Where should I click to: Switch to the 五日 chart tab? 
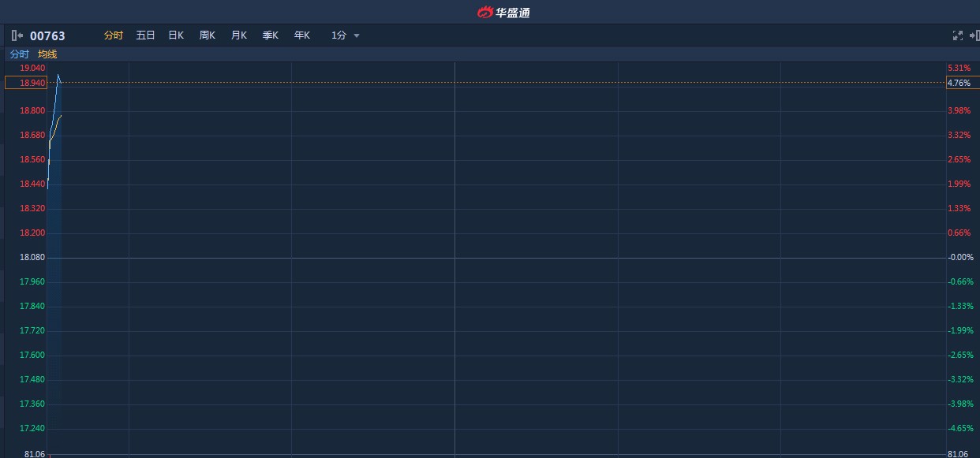coord(145,35)
